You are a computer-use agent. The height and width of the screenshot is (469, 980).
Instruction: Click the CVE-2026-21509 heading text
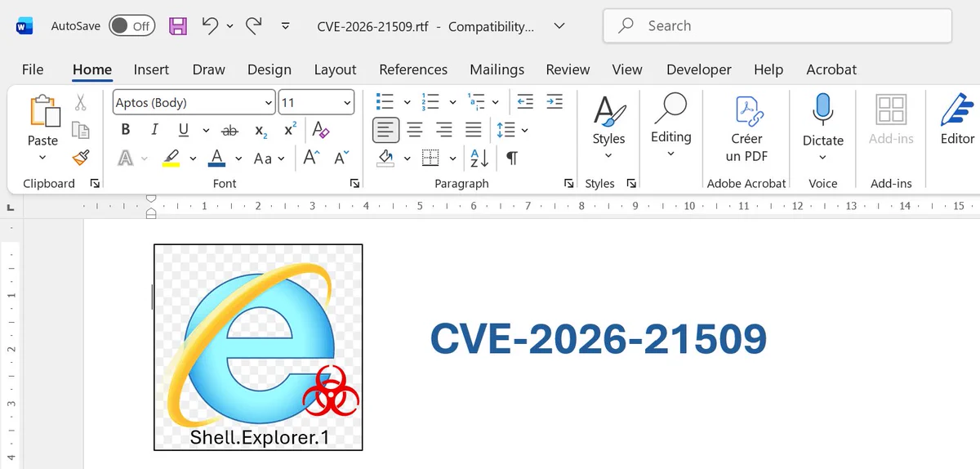coord(599,339)
